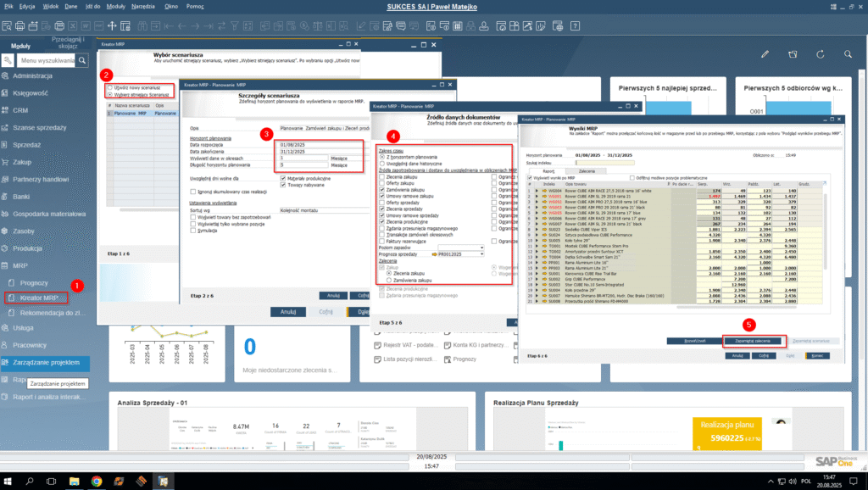Screen dimensions: 868x490
Task: Open the Zarządzanie projektem module
Action: point(46,363)
